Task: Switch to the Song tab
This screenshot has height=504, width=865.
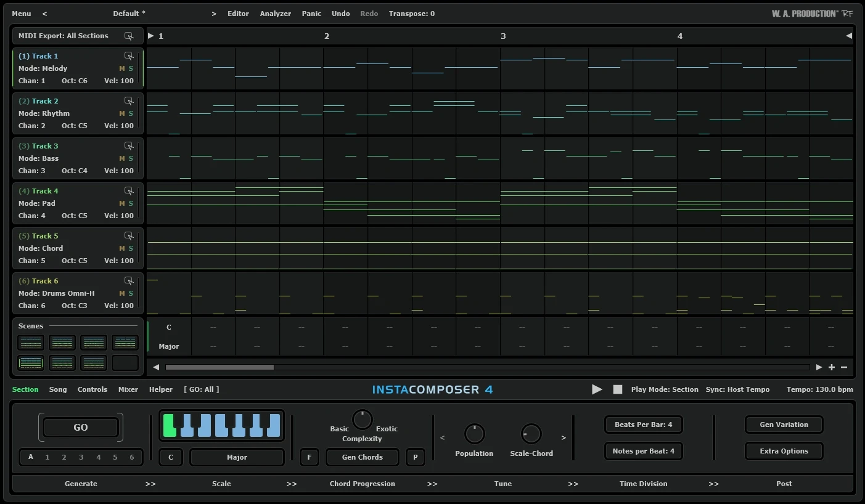Action: tap(58, 389)
